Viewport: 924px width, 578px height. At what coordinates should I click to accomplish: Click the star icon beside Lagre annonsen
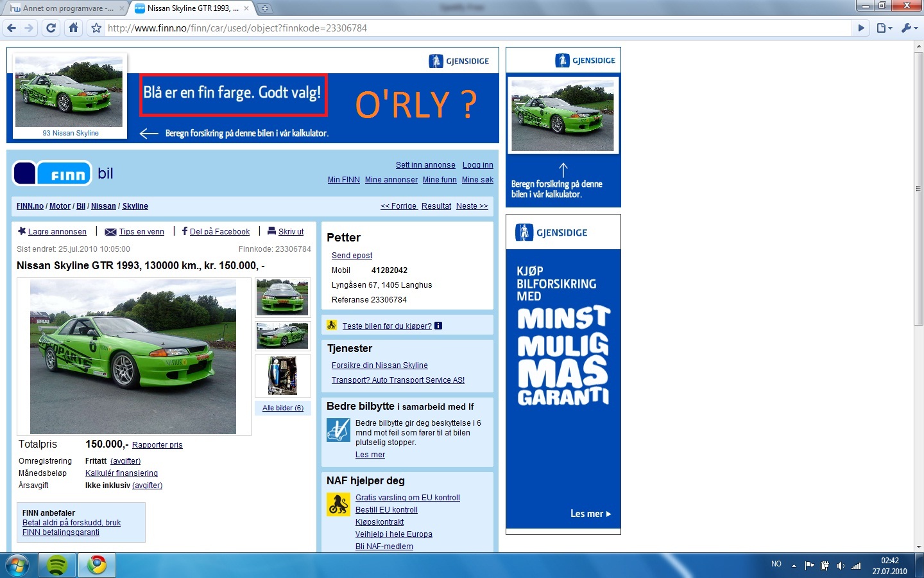22,231
